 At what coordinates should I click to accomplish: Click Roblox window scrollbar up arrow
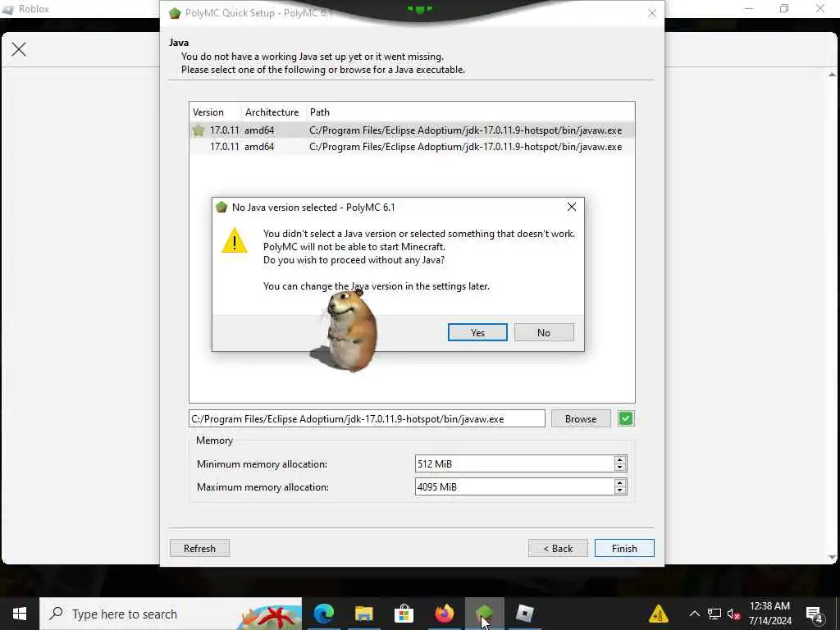coord(832,75)
